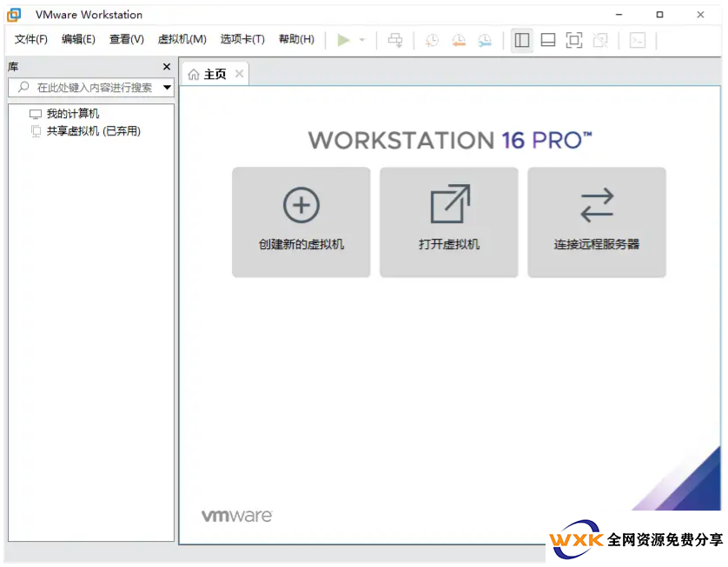728x567 pixels.
Task: Toggle the thumbnail bar view icon
Action: tap(548, 40)
